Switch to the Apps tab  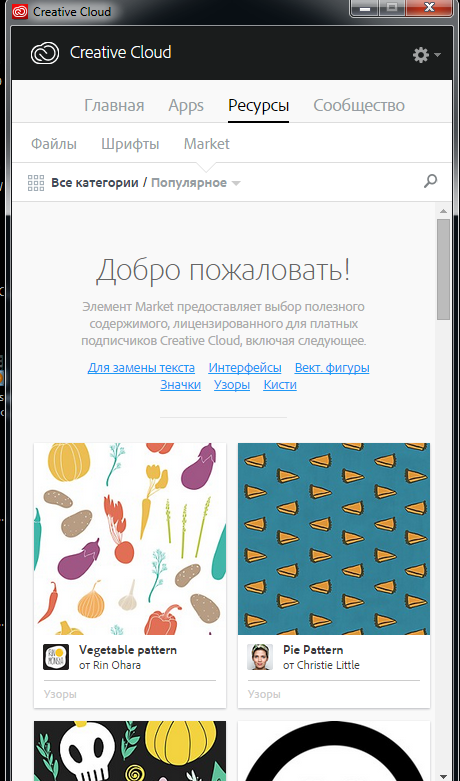(x=186, y=106)
